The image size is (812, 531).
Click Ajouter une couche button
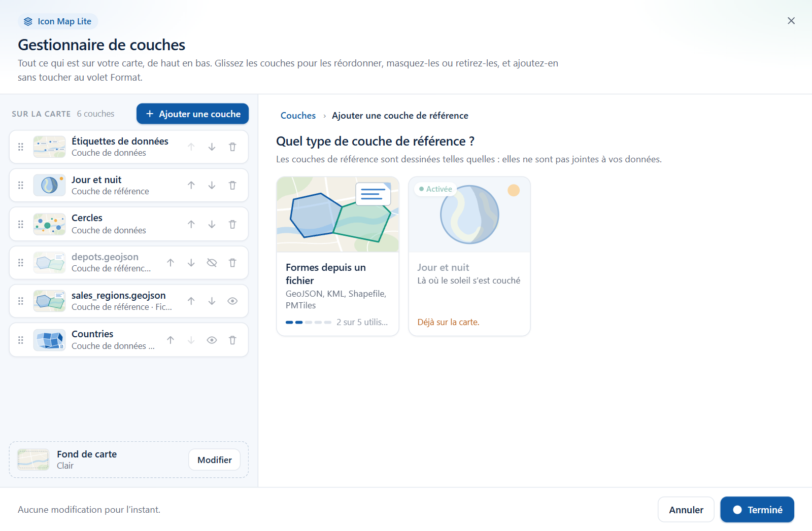pyautogui.click(x=192, y=114)
